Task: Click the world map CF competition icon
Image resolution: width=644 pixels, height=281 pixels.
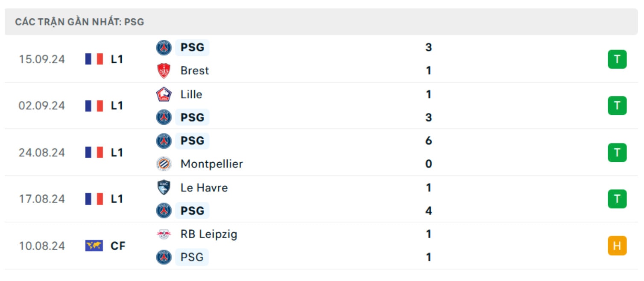Action: [x=94, y=246]
